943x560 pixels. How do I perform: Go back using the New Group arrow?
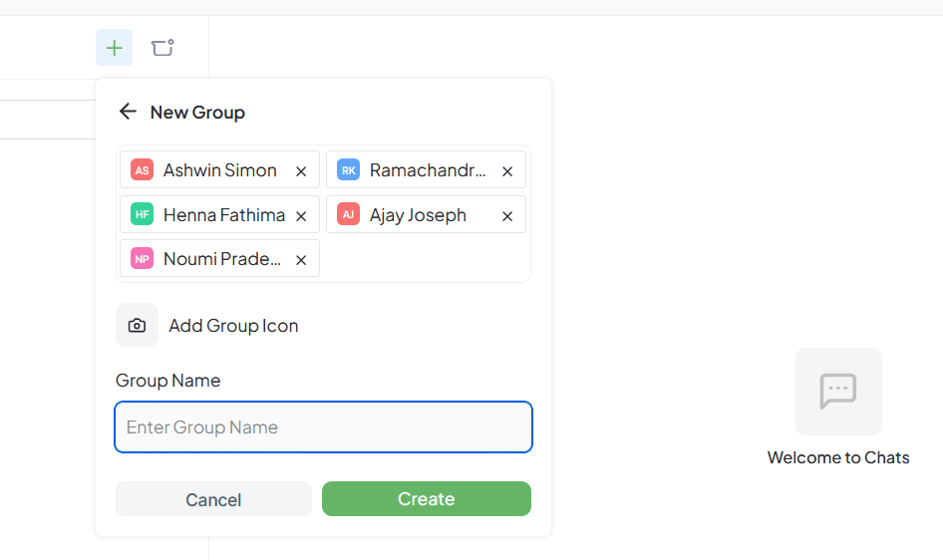(128, 112)
